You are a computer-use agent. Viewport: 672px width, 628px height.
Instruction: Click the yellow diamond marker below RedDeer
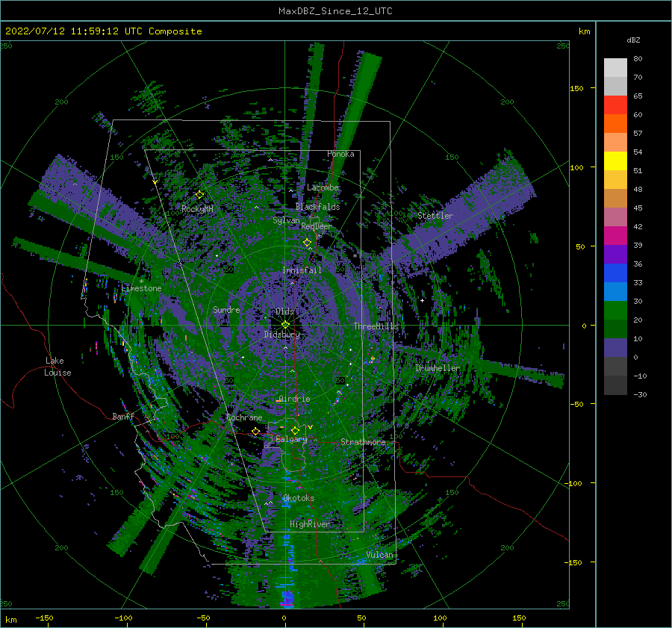coord(307,243)
